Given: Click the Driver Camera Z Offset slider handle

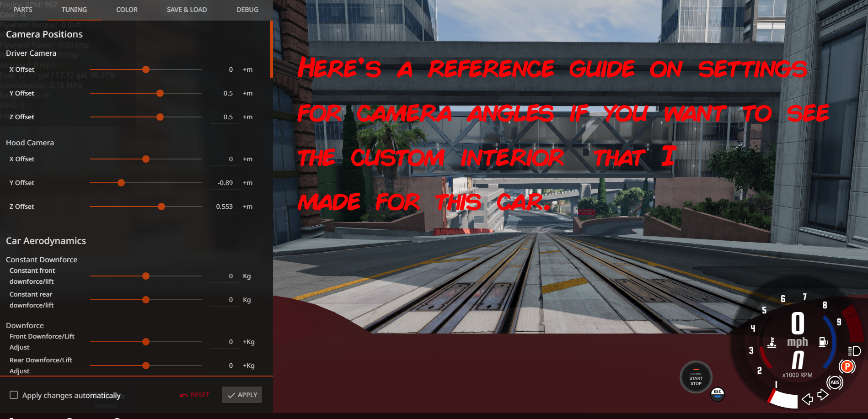Looking at the screenshot, I should click(x=160, y=117).
